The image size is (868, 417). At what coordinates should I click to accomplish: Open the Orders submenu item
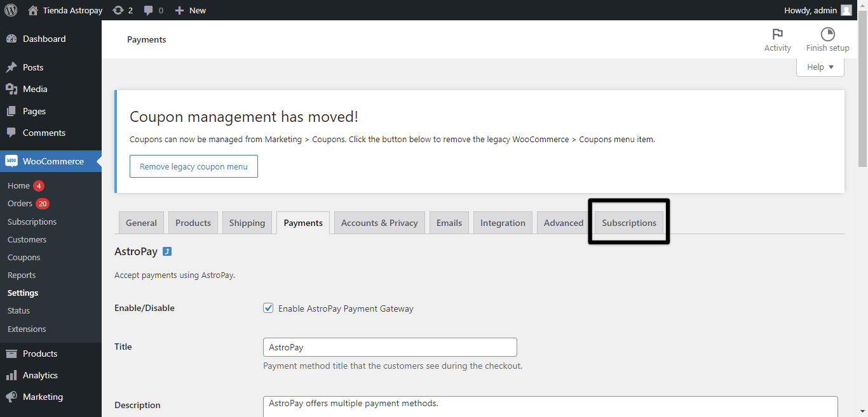[x=20, y=204]
